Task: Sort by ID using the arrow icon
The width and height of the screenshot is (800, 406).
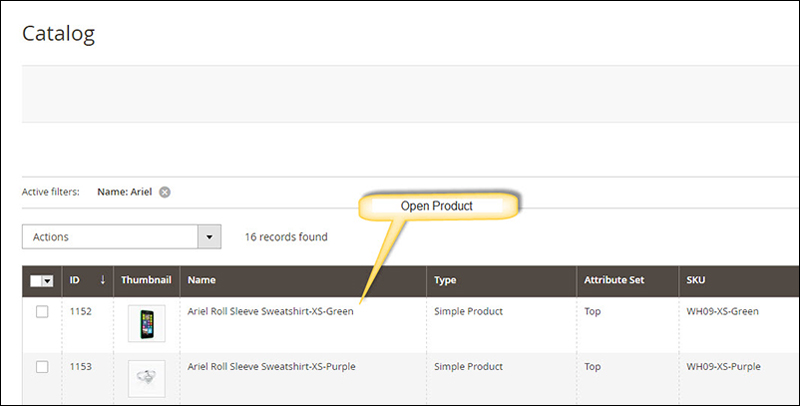Action: click(103, 280)
